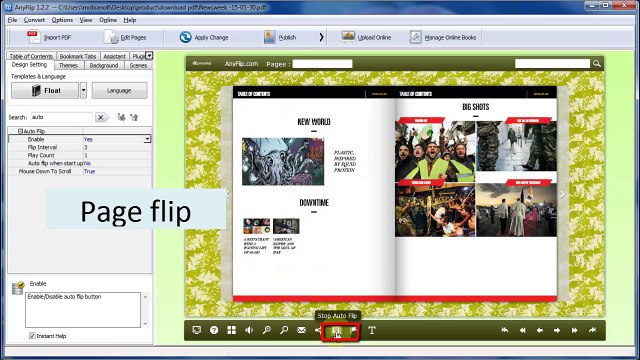This screenshot has height=360, width=640.
Task: Click the flipbook search text box
Action: pos(553,64)
